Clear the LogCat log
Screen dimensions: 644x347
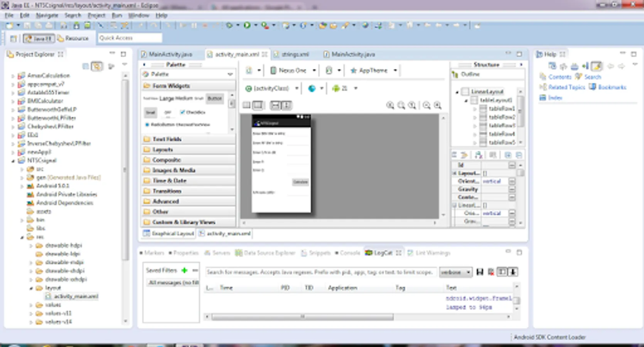491,272
